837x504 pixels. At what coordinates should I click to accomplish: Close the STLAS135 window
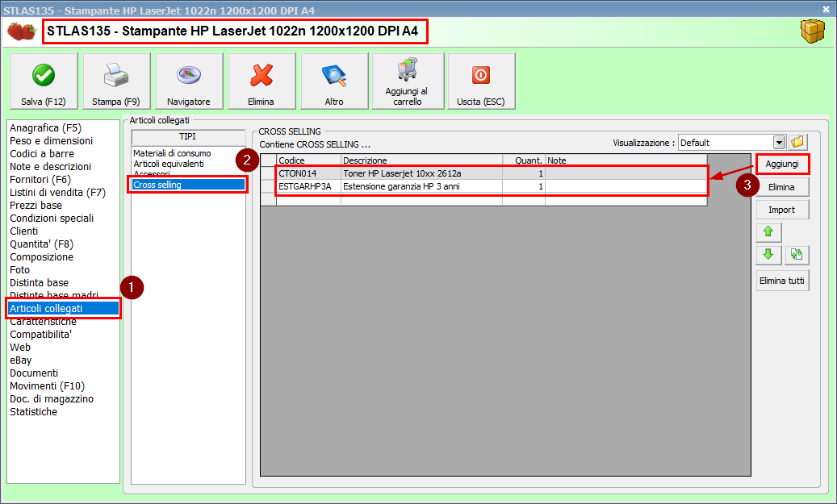tap(826, 9)
